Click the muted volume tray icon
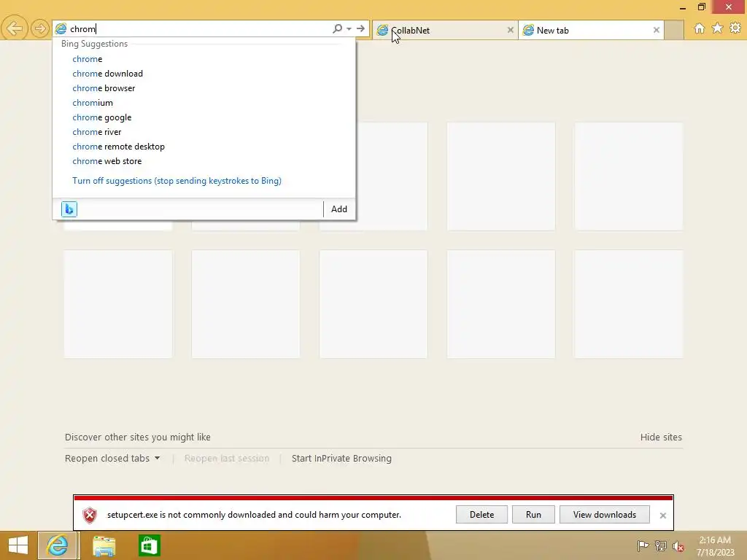The image size is (747, 560). tap(678, 545)
